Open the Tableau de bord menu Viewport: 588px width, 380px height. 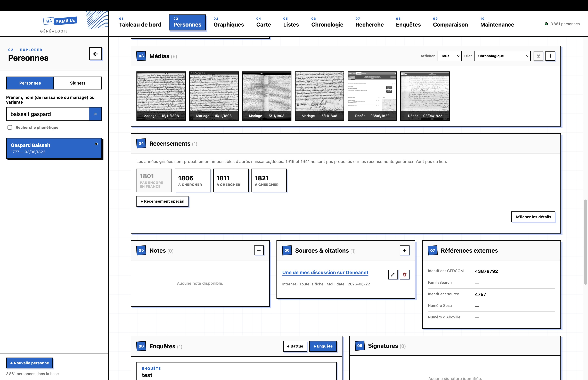point(140,22)
